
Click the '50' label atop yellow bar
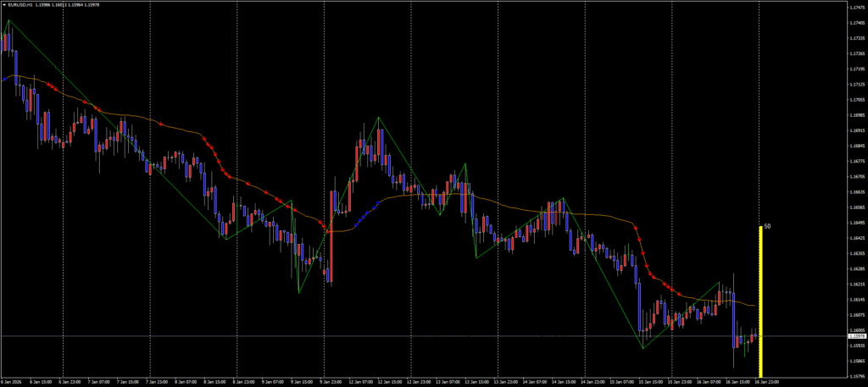click(767, 227)
